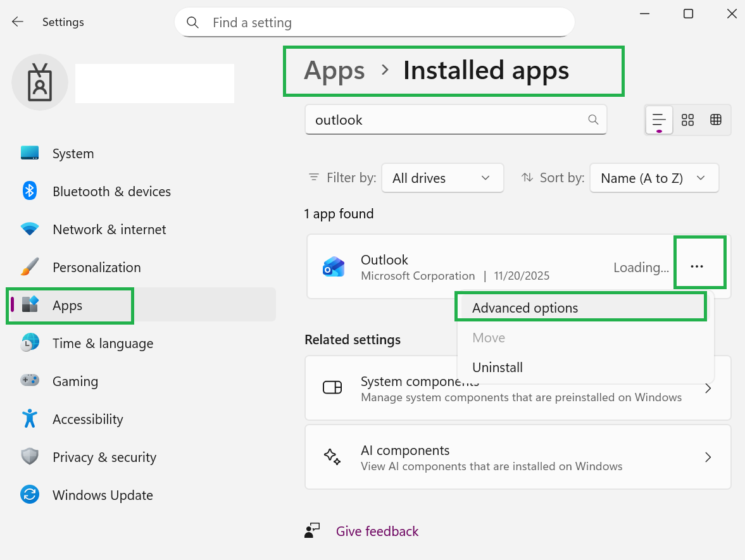Expand the AI components chevron

pyautogui.click(x=708, y=457)
